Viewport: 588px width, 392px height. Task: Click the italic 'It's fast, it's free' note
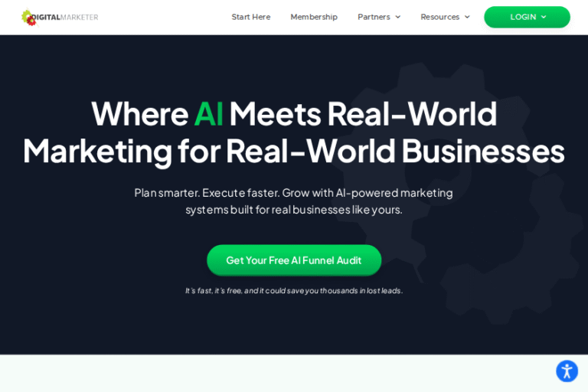(x=294, y=291)
